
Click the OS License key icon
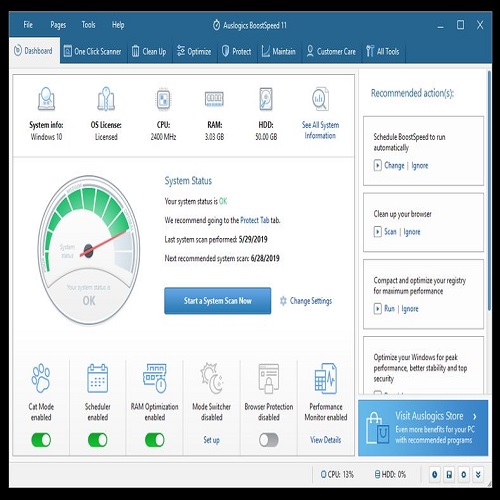coord(106,99)
